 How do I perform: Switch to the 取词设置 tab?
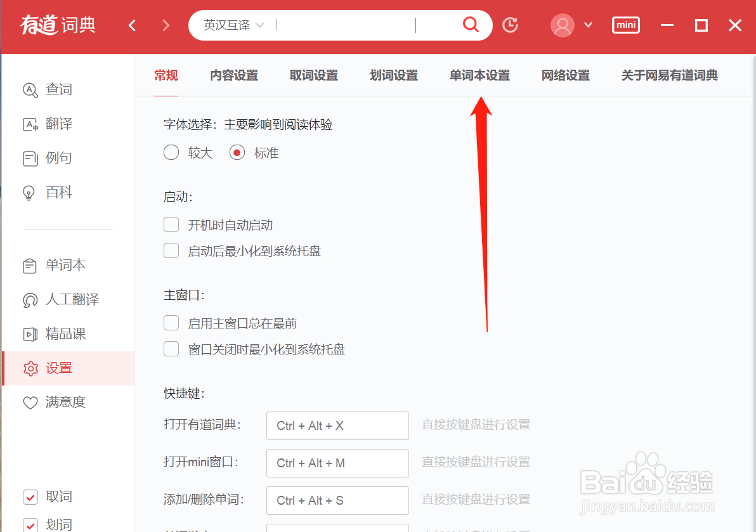tap(314, 75)
